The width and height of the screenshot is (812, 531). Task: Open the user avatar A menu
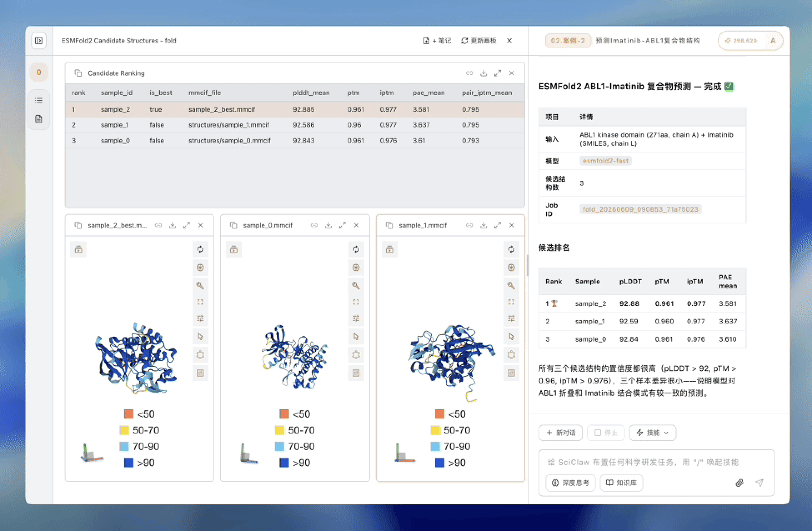(x=773, y=40)
